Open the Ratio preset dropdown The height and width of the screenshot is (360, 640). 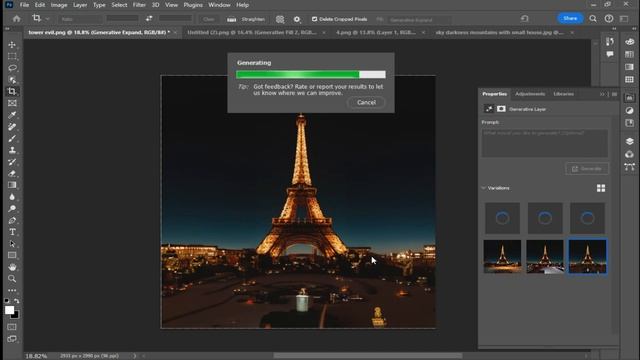click(80, 19)
